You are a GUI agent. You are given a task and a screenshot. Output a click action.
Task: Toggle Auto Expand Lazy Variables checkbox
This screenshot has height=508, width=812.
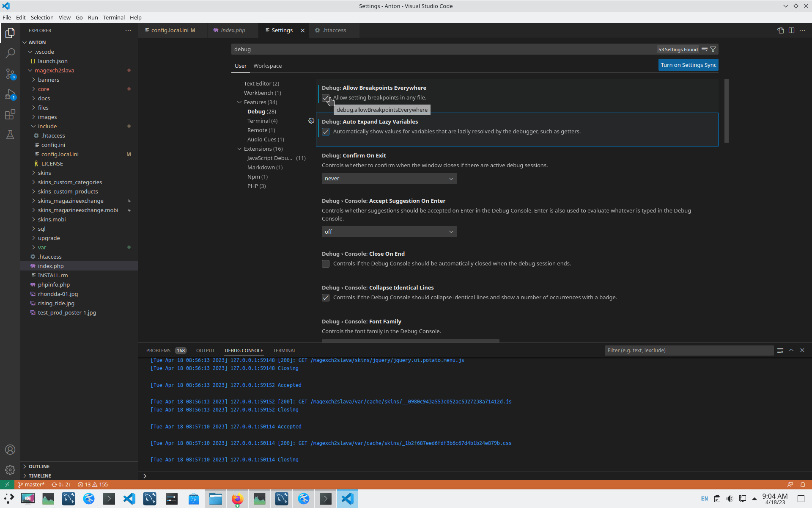pyautogui.click(x=326, y=132)
